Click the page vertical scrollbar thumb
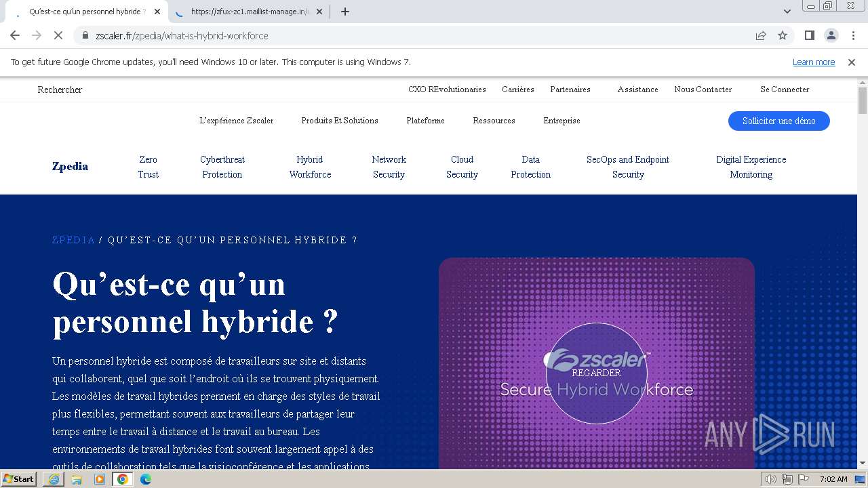Screen dimensions: 868x488 (x=863, y=100)
